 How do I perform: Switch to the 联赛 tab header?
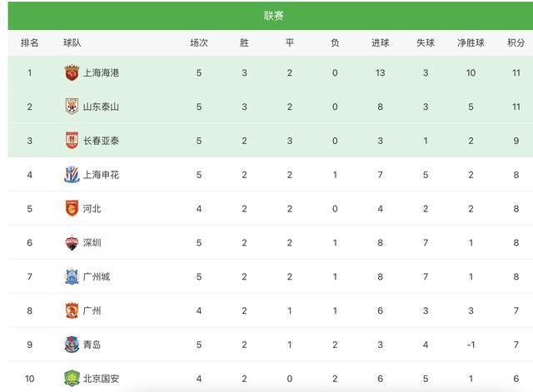tap(273, 16)
